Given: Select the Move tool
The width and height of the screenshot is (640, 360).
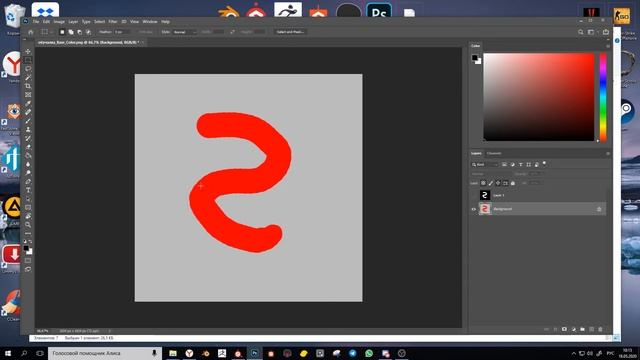Looking at the screenshot, I should pyautogui.click(x=28, y=51).
